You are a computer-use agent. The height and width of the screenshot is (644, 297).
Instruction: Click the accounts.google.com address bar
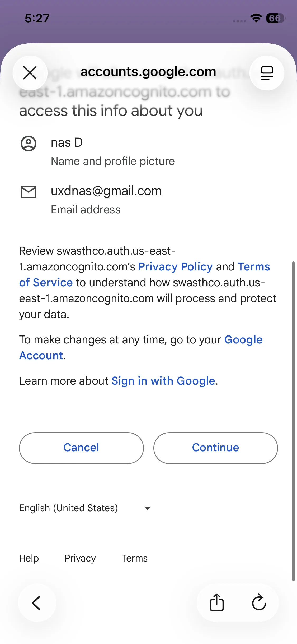(148, 72)
